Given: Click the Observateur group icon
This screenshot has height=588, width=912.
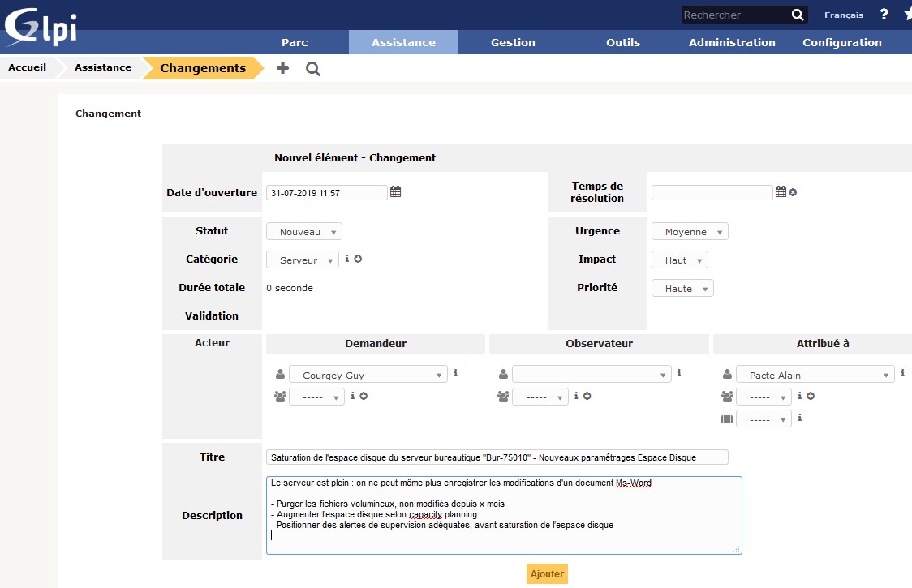Looking at the screenshot, I should [x=503, y=397].
